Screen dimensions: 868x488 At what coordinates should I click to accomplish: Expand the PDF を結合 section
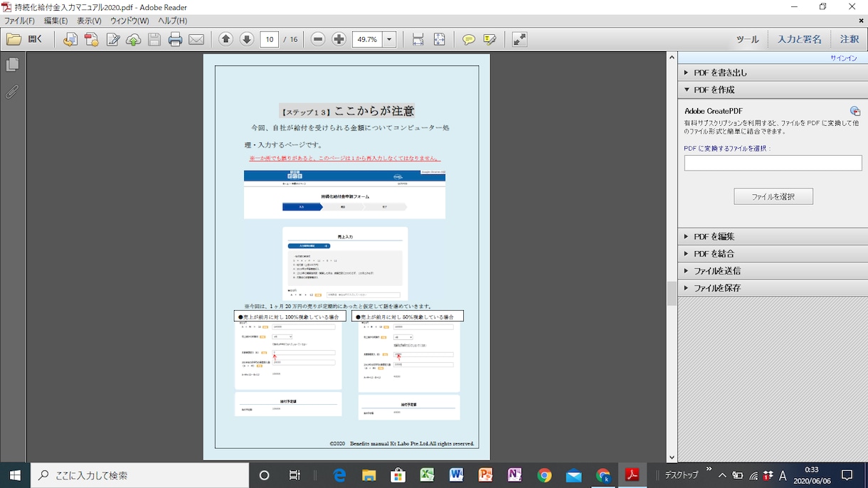point(773,253)
